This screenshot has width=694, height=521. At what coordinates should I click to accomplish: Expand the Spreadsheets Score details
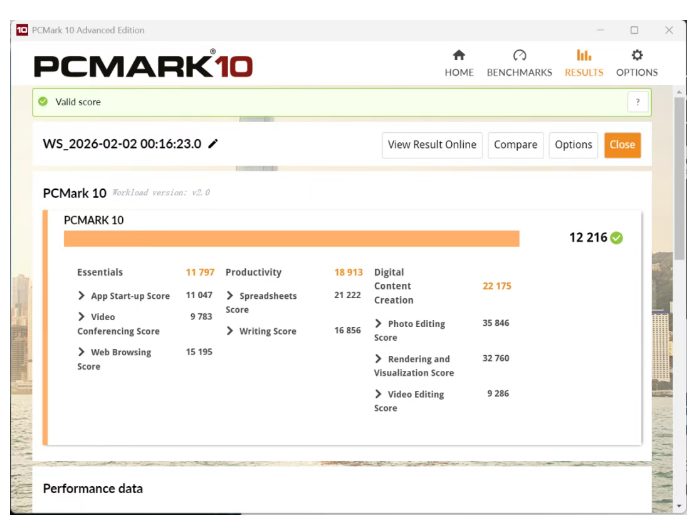point(231,296)
